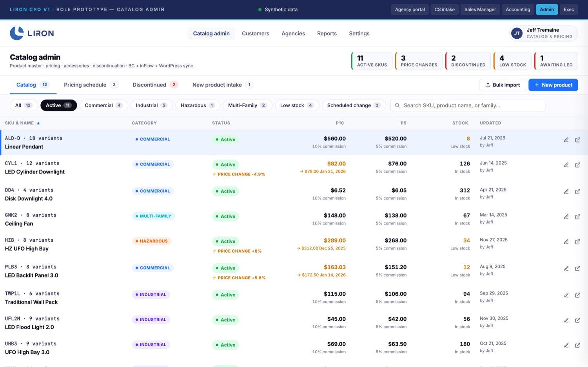Click the search SKU input field

pos(468,105)
